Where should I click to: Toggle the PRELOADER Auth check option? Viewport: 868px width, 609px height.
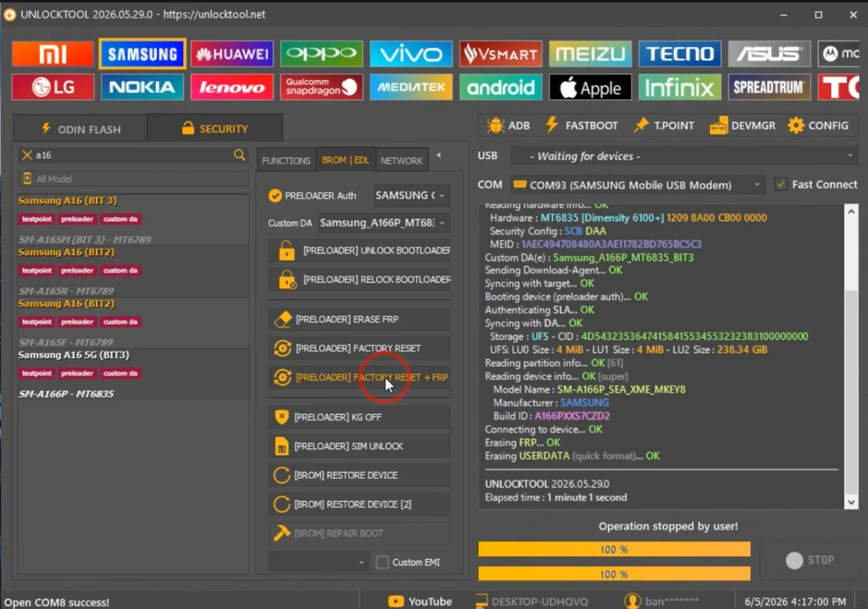tap(275, 196)
